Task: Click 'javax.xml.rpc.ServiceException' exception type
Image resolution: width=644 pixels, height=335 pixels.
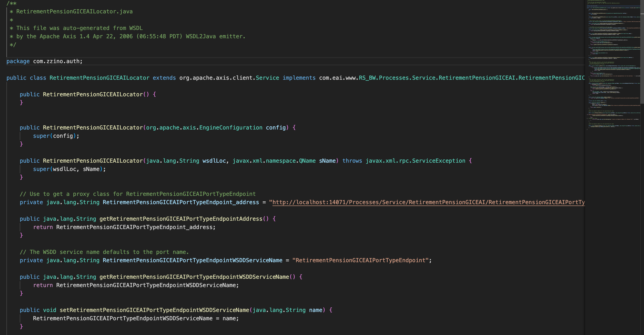Action: click(x=415, y=161)
